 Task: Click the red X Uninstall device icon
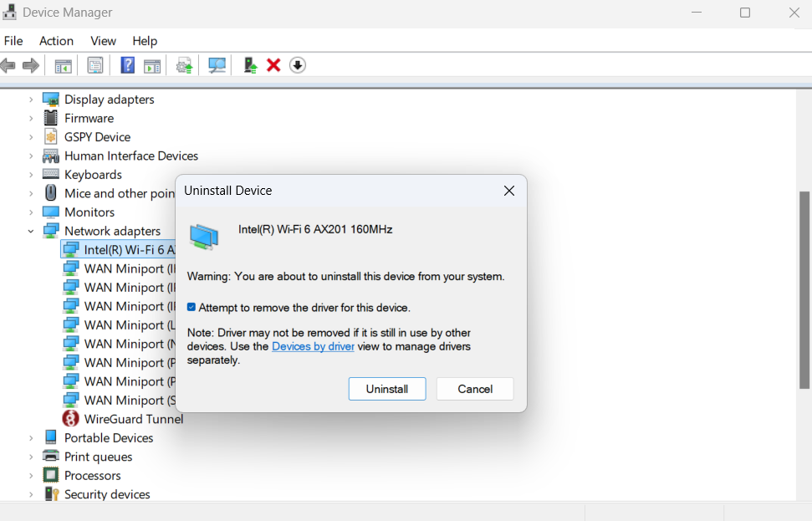point(273,65)
